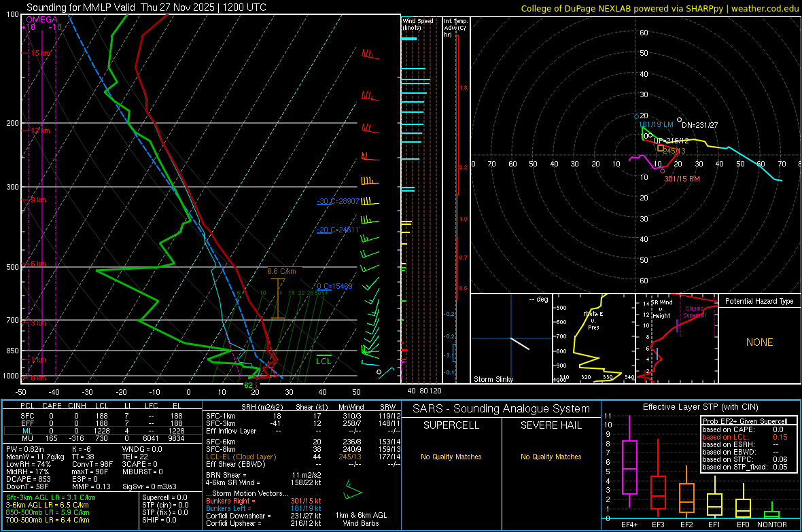The height and width of the screenshot is (532, 802).
Task: Open the weather.cod.edu credit text
Action: (660, 8)
